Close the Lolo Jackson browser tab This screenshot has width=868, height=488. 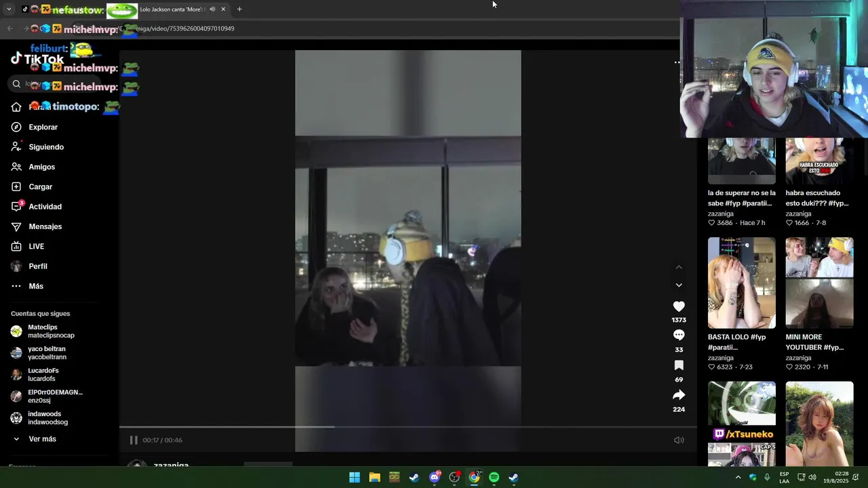pyautogui.click(x=223, y=9)
